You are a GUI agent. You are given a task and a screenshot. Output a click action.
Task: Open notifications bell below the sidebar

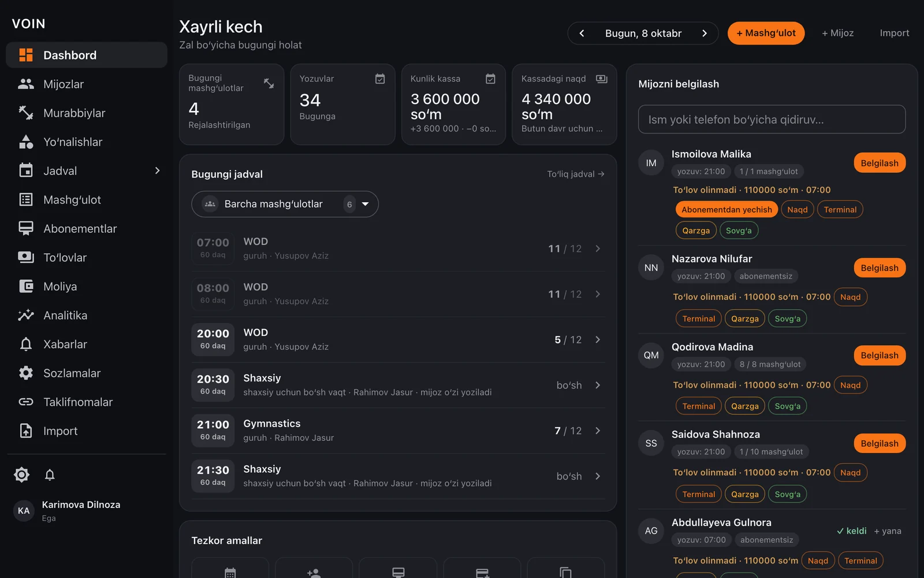coord(50,475)
